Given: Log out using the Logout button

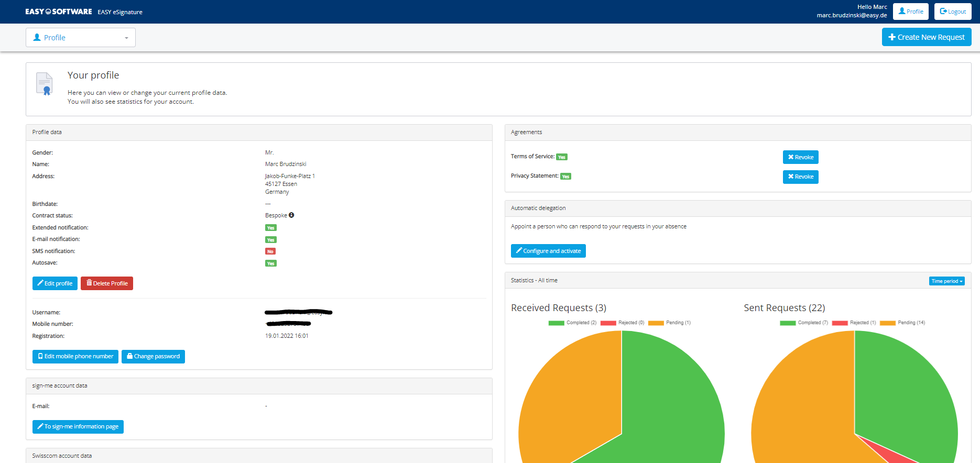Looking at the screenshot, I should pyautogui.click(x=953, y=12).
